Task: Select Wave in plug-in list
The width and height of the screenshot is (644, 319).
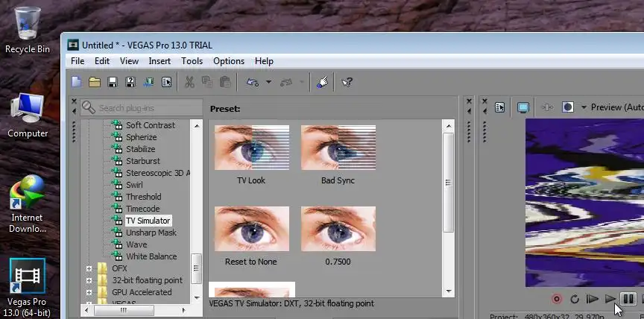Action: [136, 244]
